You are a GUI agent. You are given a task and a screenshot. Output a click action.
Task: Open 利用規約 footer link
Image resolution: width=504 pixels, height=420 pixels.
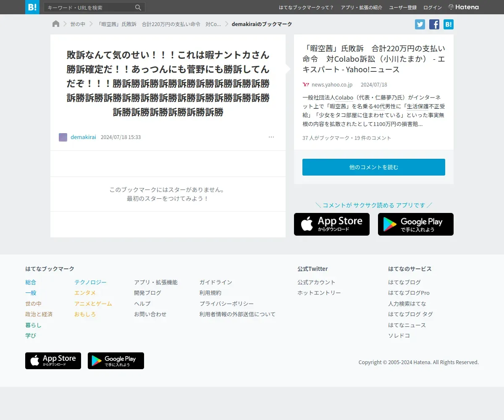pos(210,293)
